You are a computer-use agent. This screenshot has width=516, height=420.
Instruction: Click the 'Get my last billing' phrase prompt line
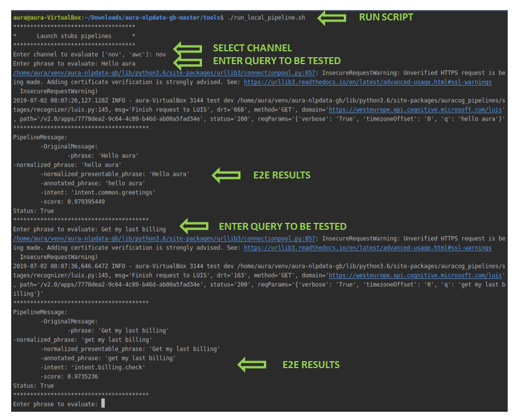89,229
